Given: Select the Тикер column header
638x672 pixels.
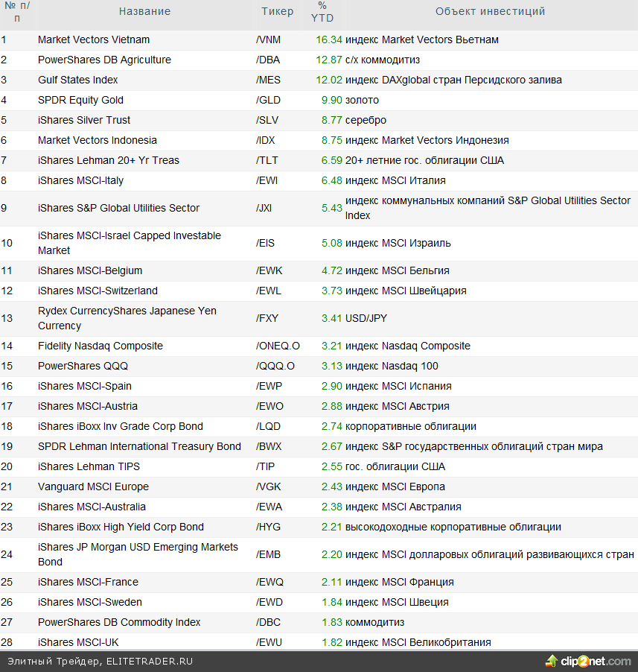Looking at the screenshot, I should [x=278, y=11].
